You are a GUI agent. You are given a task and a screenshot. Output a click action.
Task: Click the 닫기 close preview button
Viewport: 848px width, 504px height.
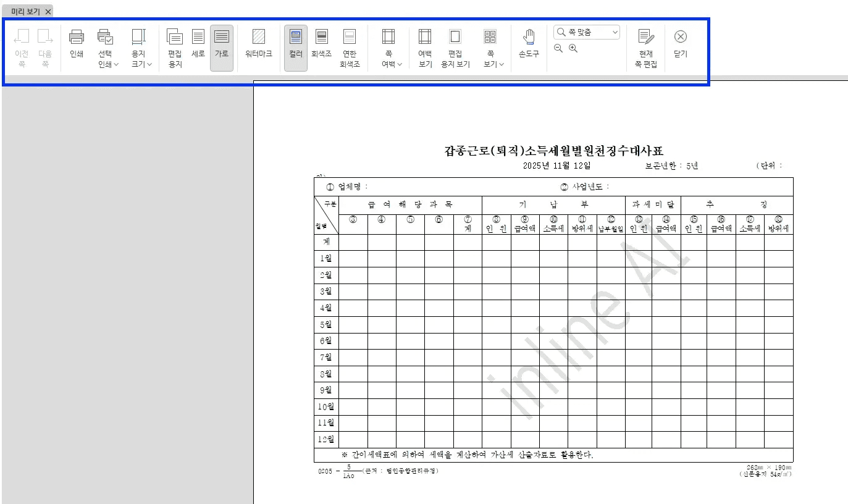pos(679,46)
